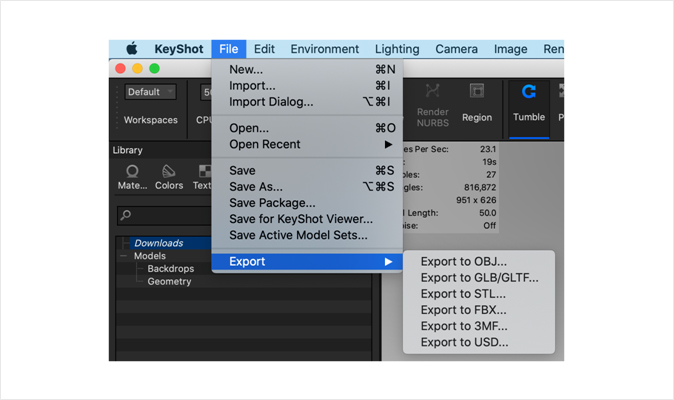Select Export to STL...
This screenshot has height=400, width=674.
(479, 294)
